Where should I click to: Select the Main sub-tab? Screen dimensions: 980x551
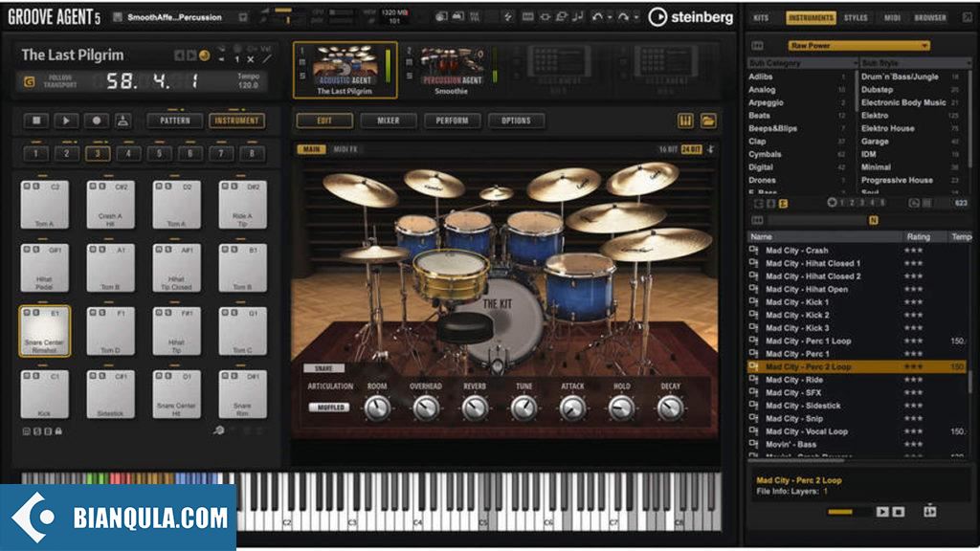click(x=311, y=149)
